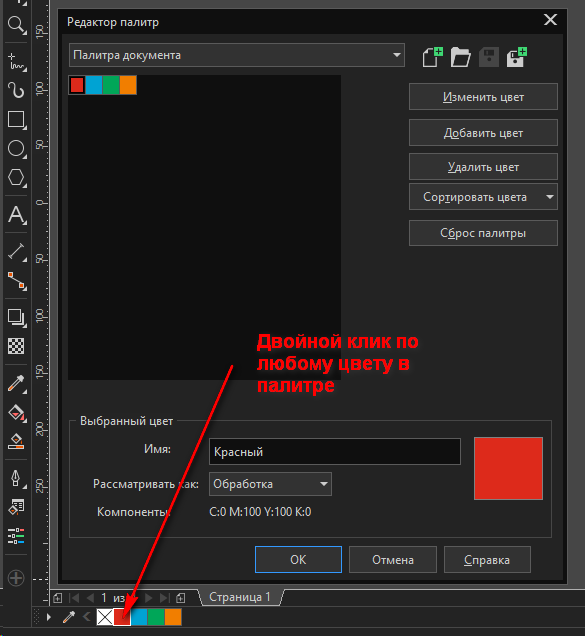
Task: Open the Обработка dropdown list
Action: (270, 484)
